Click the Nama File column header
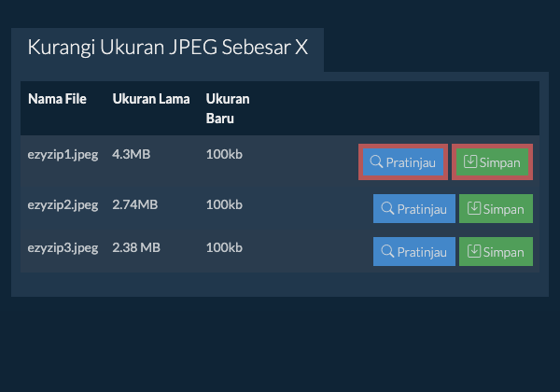Screen dimensions: 560x392 [57, 99]
